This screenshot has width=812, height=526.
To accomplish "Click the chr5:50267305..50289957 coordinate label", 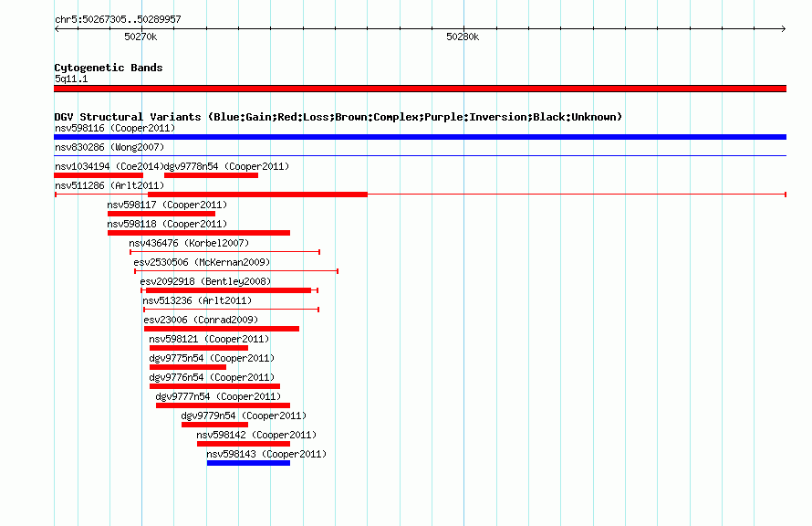I will coord(118,19).
